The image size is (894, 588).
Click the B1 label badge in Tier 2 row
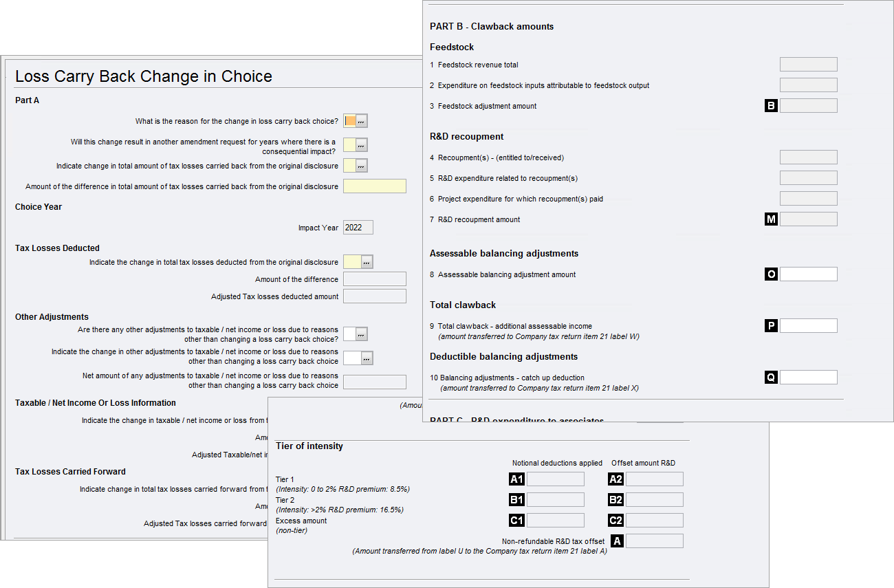pos(516,500)
